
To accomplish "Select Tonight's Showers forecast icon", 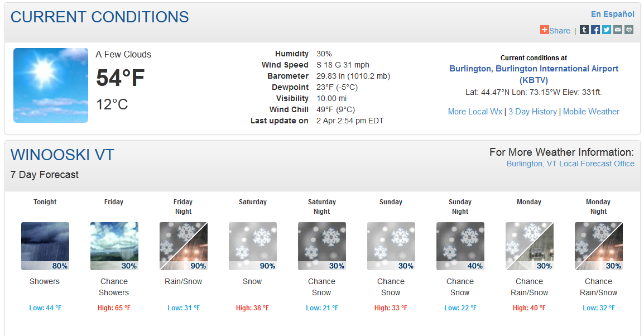I will pyautogui.click(x=45, y=246).
